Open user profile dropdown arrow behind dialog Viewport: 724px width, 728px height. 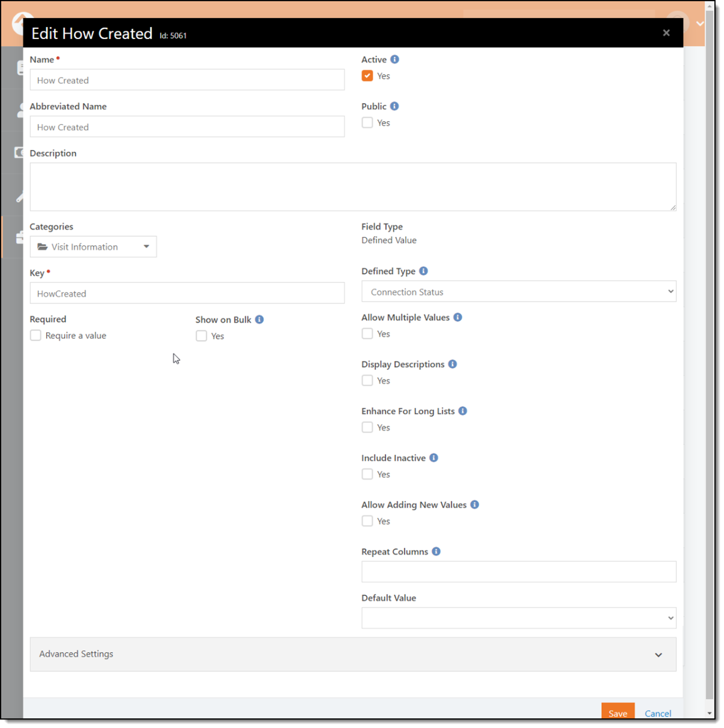pos(700,23)
